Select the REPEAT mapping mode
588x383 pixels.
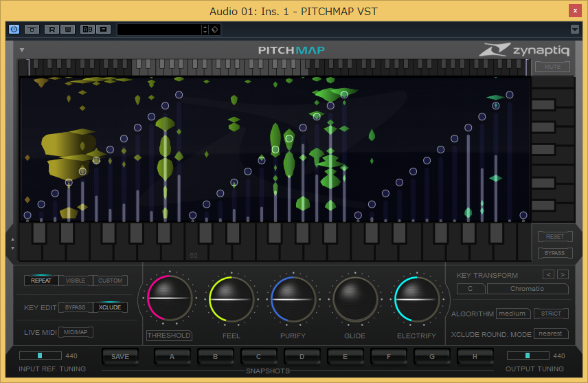click(x=41, y=281)
